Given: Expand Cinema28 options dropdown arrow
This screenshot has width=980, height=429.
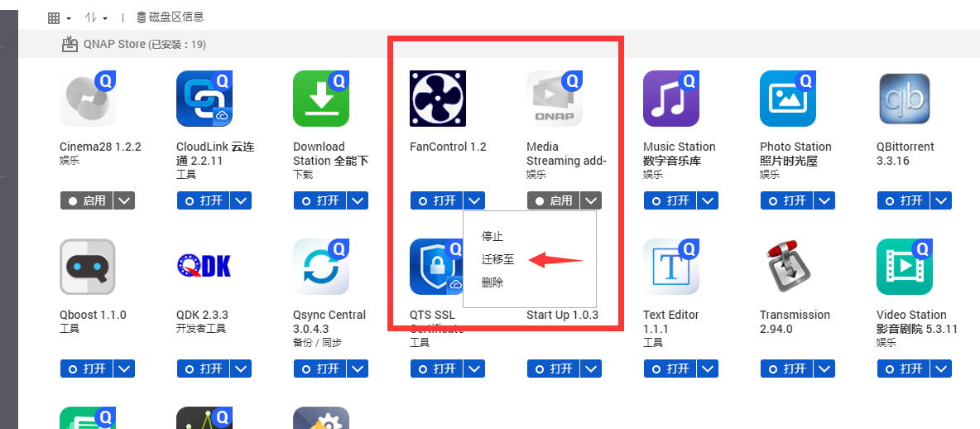Looking at the screenshot, I should (x=124, y=200).
